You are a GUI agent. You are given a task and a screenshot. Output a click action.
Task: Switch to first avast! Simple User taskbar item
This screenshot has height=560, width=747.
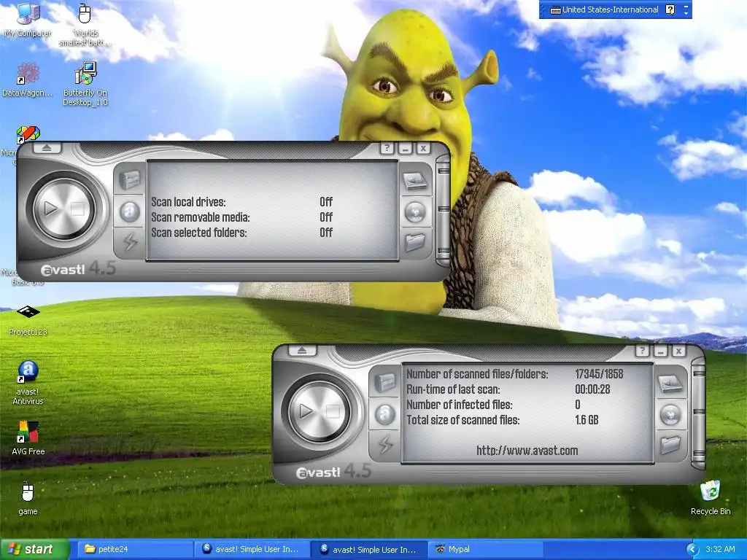click(252, 549)
